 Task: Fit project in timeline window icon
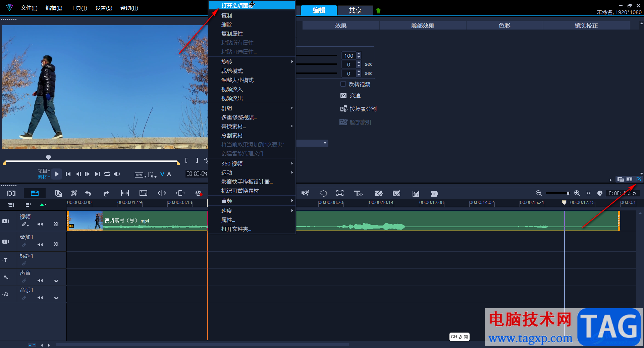point(588,193)
